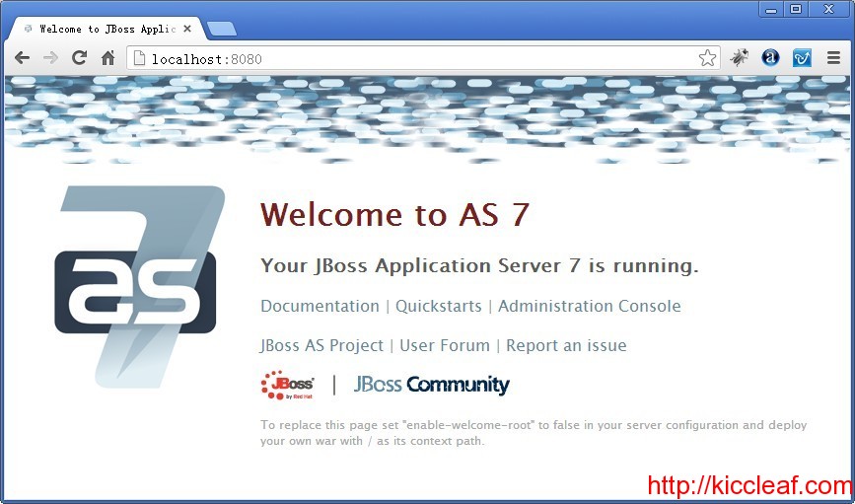855x504 pixels.
Task: Click the blue Alexa 'a' extension icon
Action: point(770,57)
